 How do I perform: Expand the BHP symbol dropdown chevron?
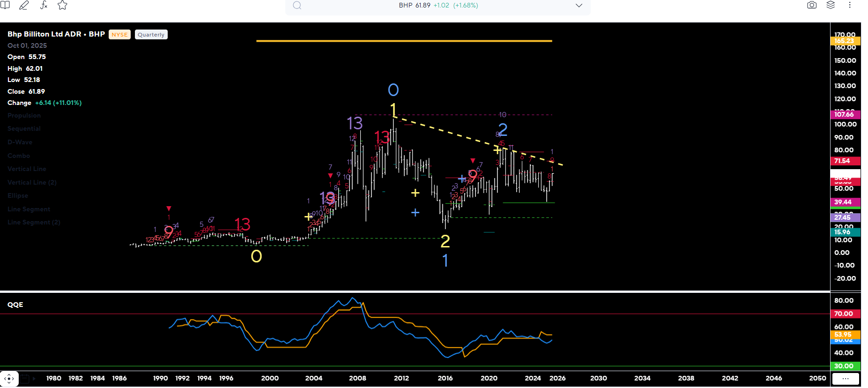point(579,6)
